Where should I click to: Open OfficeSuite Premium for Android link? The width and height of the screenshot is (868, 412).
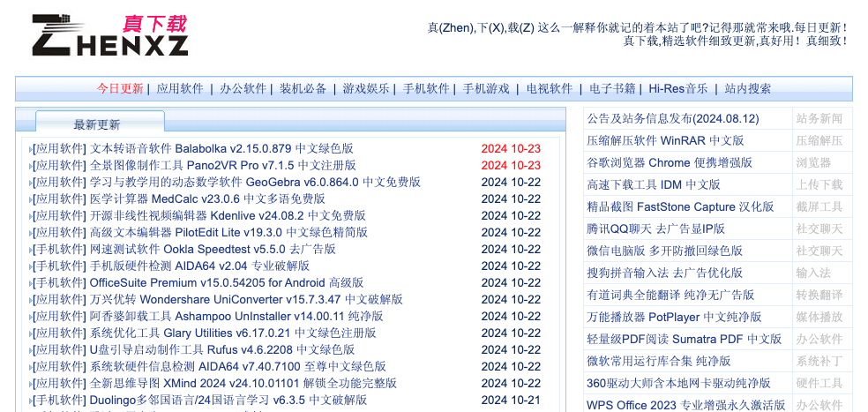227,282
